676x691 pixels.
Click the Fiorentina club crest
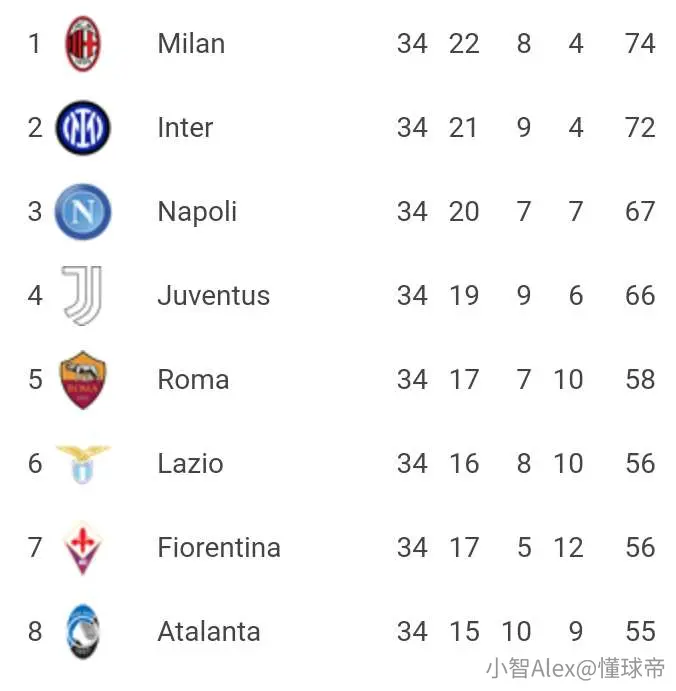(83, 548)
